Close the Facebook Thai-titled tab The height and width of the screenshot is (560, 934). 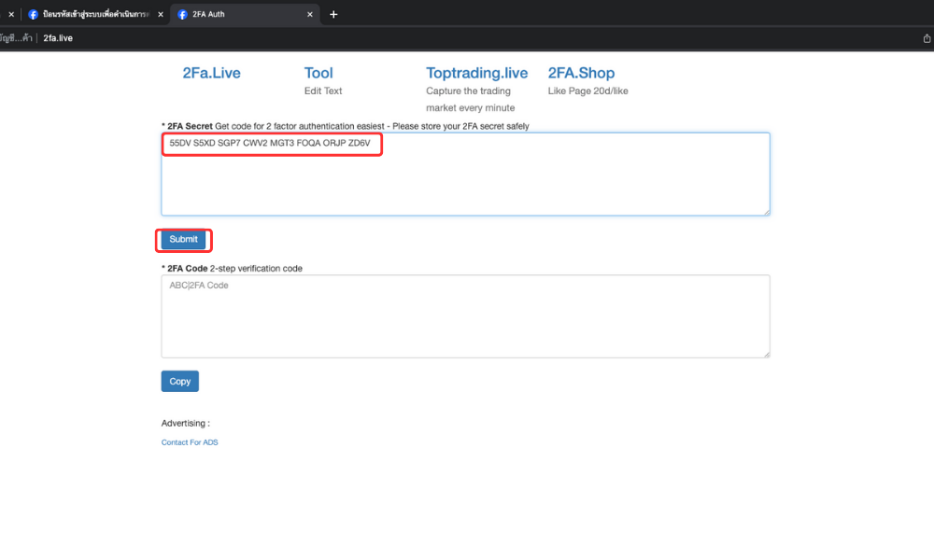tap(161, 14)
